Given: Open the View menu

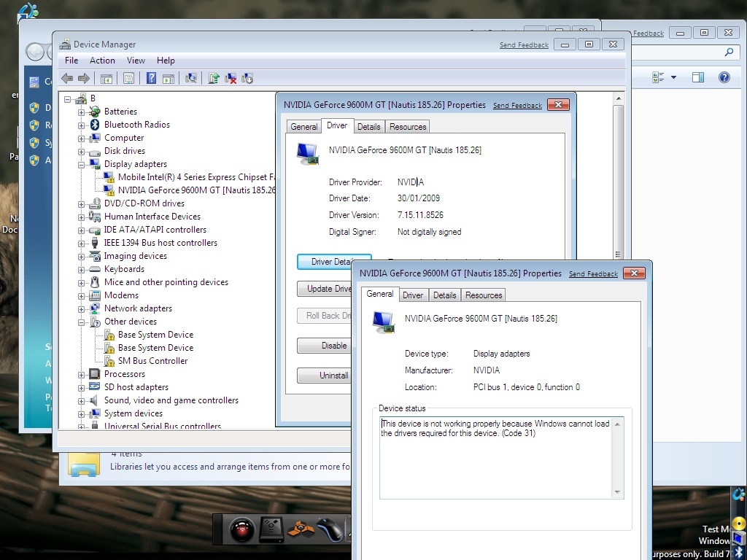Looking at the screenshot, I should click(136, 61).
